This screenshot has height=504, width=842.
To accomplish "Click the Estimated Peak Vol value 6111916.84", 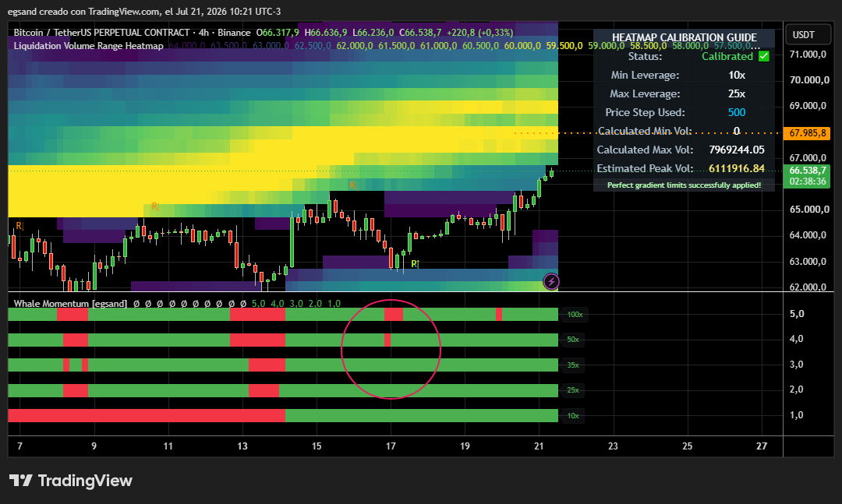I will (x=736, y=168).
